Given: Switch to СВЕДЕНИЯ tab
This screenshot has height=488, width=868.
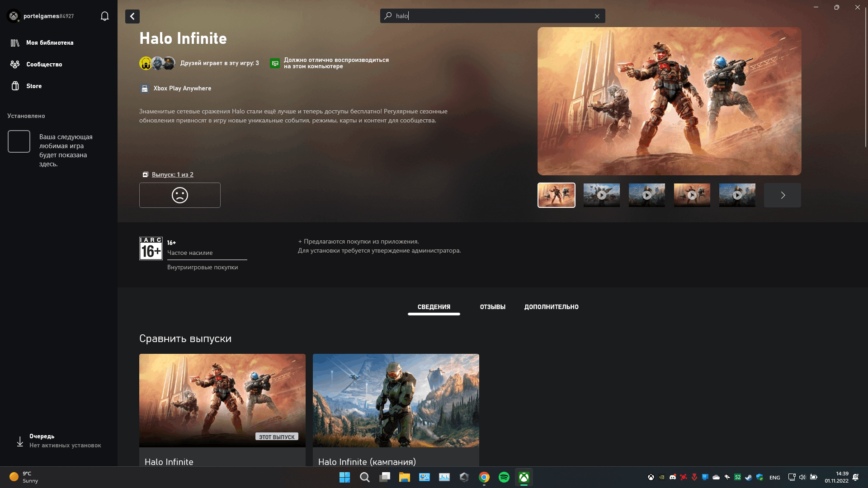Looking at the screenshot, I should click(x=434, y=307).
